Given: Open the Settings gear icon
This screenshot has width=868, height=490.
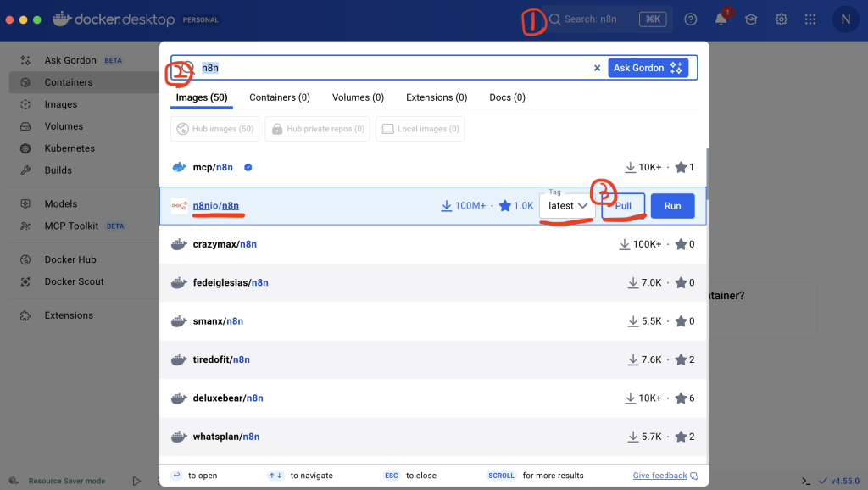Looking at the screenshot, I should click(x=782, y=19).
